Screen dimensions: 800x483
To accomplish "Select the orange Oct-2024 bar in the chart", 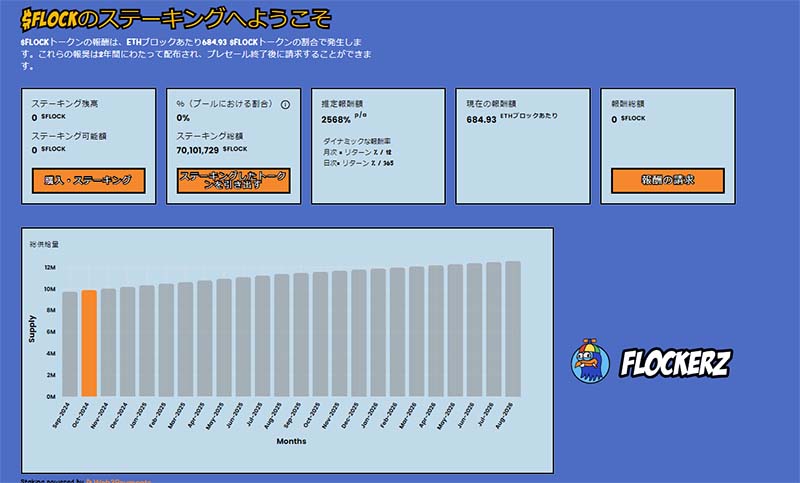I will [x=89, y=343].
